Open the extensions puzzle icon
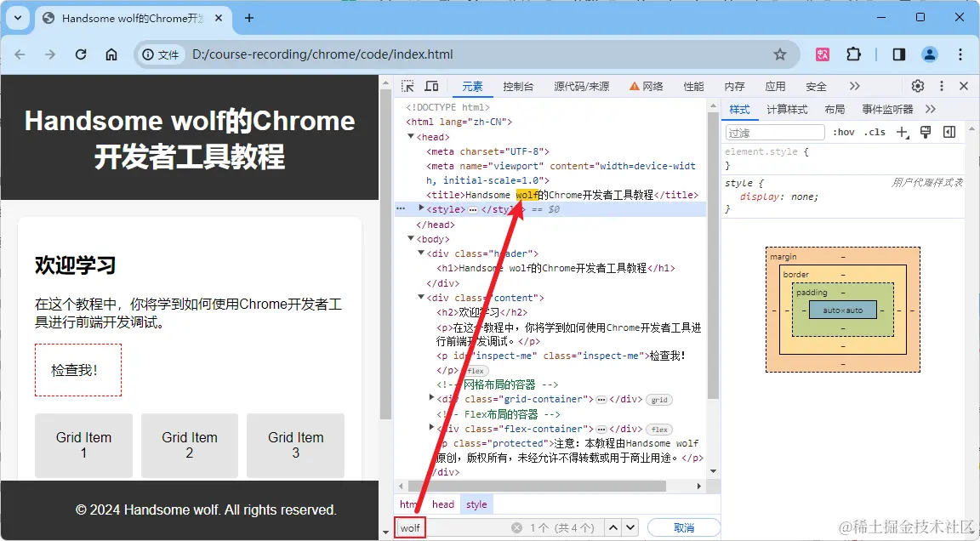The image size is (980, 541). coord(854,54)
